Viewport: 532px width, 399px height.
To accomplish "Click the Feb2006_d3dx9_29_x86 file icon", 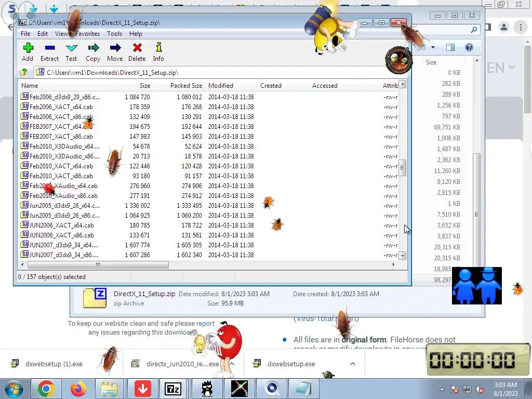I will (x=24, y=96).
